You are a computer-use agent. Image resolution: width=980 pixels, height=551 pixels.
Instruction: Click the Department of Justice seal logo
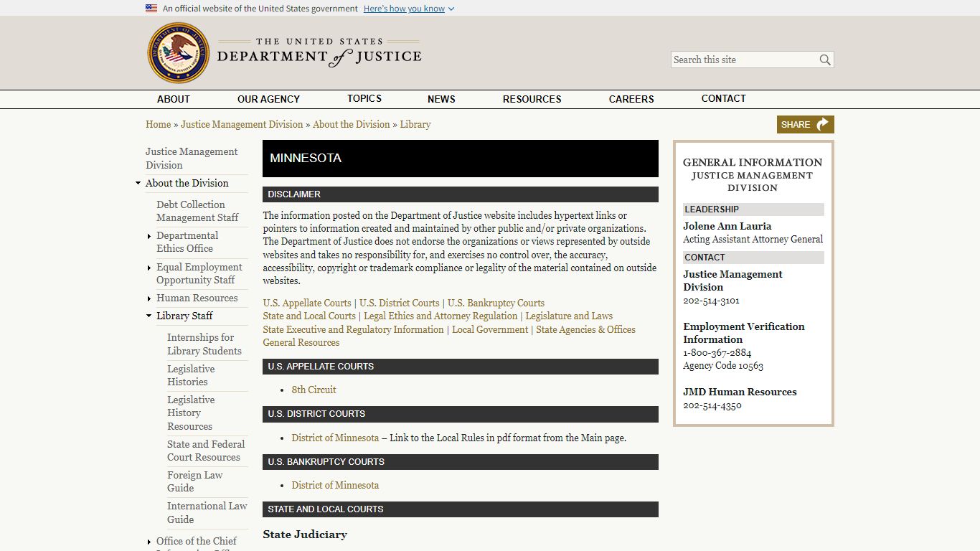point(179,53)
